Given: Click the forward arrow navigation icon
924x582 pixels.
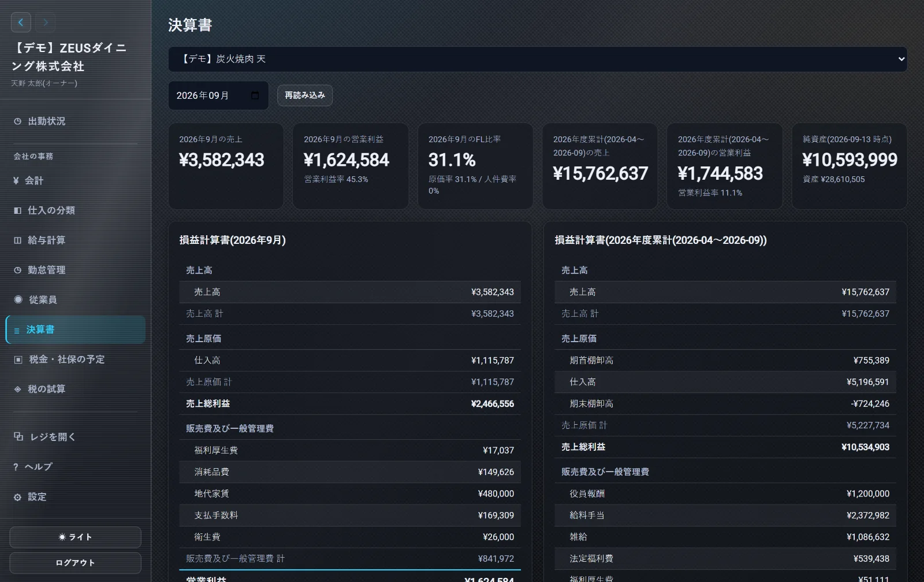Looking at the screenshot, I should 46,23.
